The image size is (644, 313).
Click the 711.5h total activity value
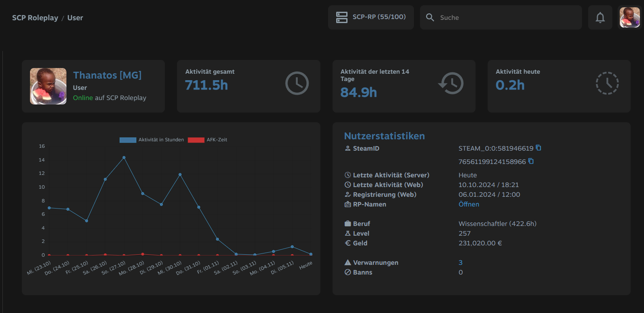(x=207, y=85)
